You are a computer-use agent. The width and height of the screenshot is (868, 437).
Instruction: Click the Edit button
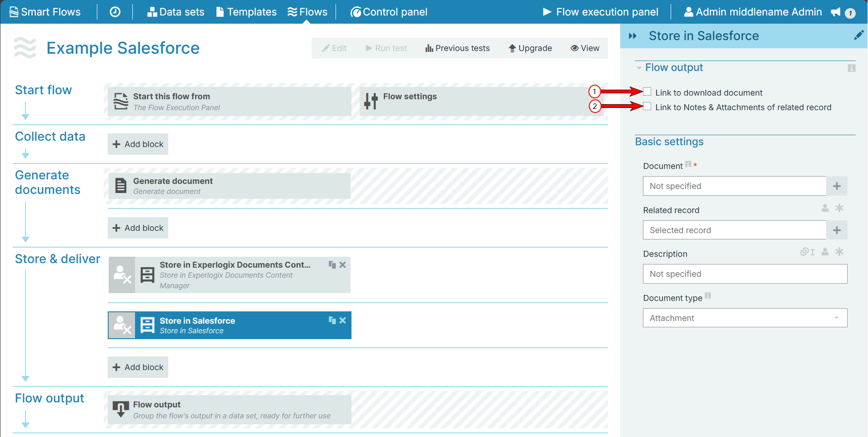click(335, 48)
